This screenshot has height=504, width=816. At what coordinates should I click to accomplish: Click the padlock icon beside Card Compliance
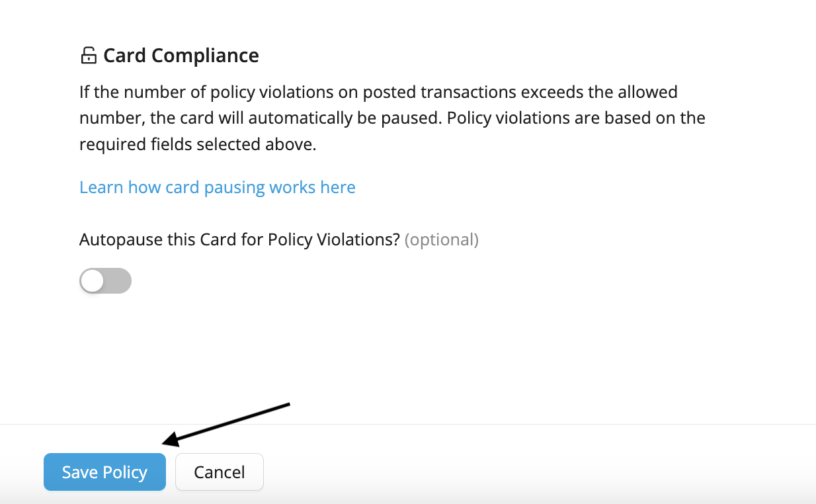pos(88,56)
